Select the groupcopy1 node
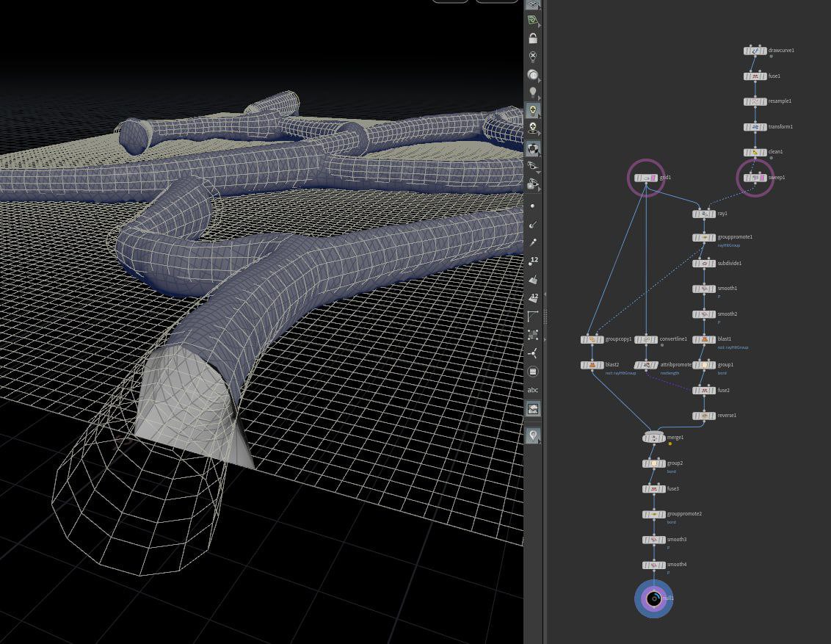This screenshot has height=644, width=831. click(592, 339)
